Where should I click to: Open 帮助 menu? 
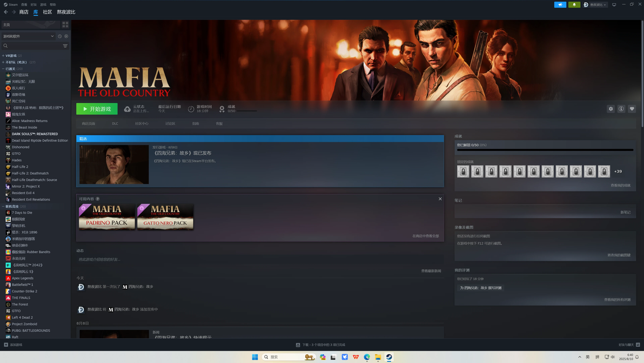click(x=52, y=4)
